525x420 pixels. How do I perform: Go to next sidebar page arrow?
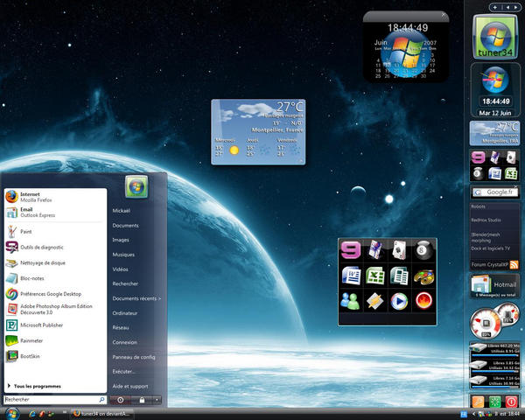[516, 7]
